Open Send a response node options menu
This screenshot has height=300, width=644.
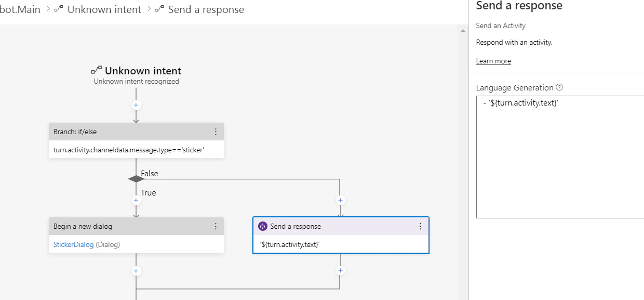pyautogui.click(x=421, y=226)
